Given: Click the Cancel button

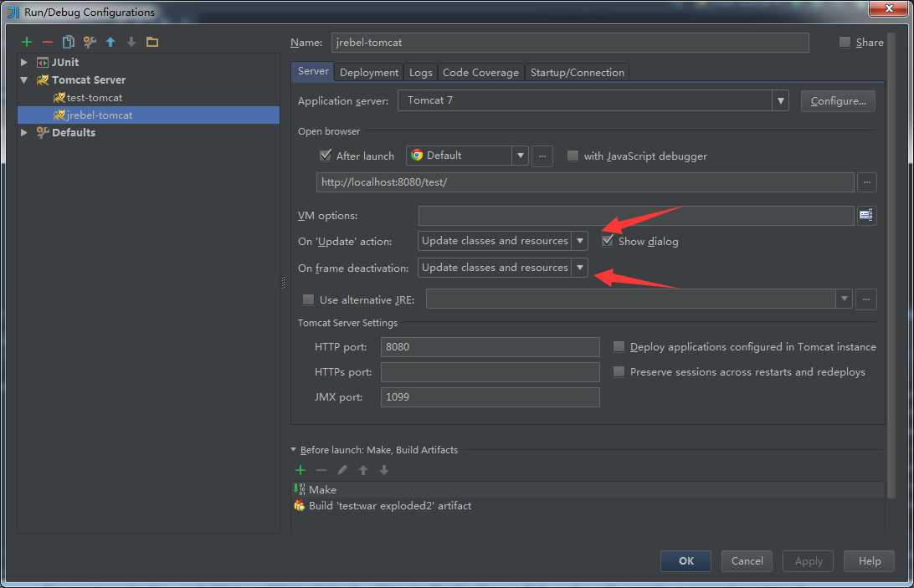Looking at the screenshot, I should coord(747,560).
